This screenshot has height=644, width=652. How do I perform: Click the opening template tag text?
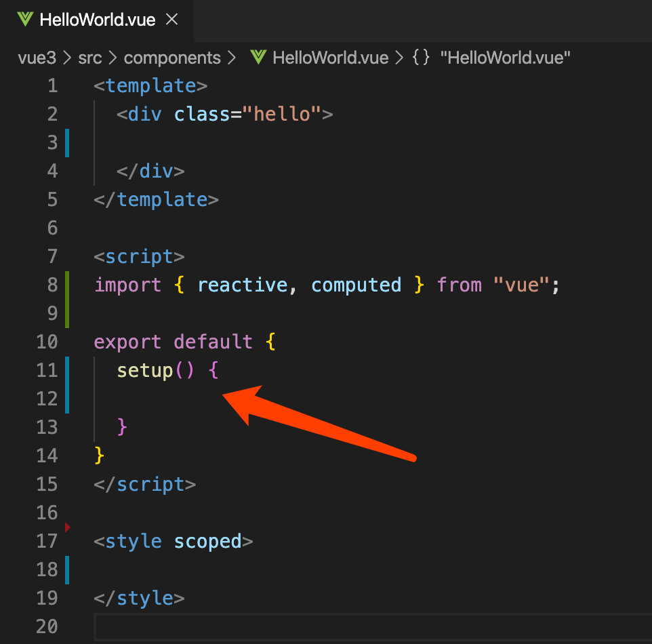pyautogui.click(x=150, y=85)
